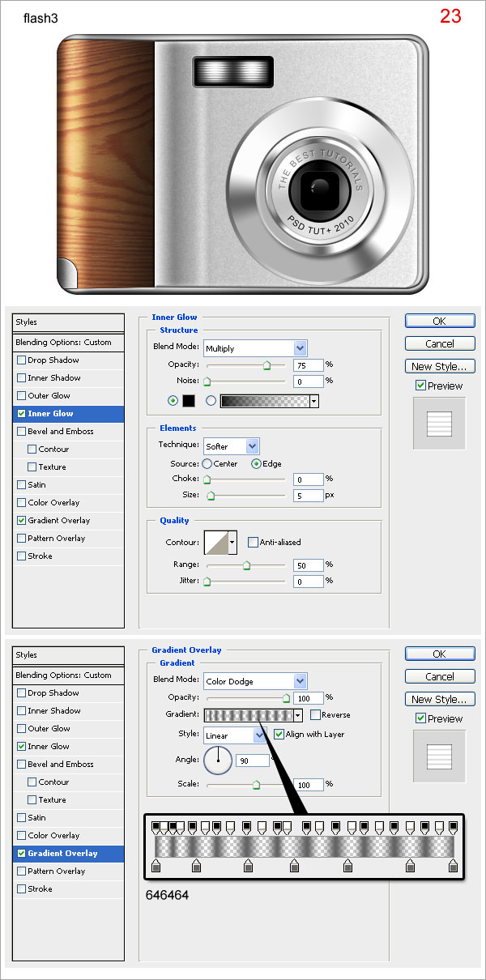The height and width of the screenshot is (980, 486).
Task: Choose Center as glow source
Action: pyautogui.click(x=207, y=464)
